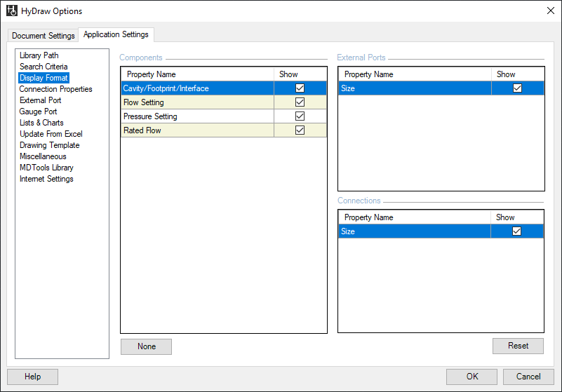
Task: Toggle Pressure Setting Show checkbox
Action: [300, 116]
